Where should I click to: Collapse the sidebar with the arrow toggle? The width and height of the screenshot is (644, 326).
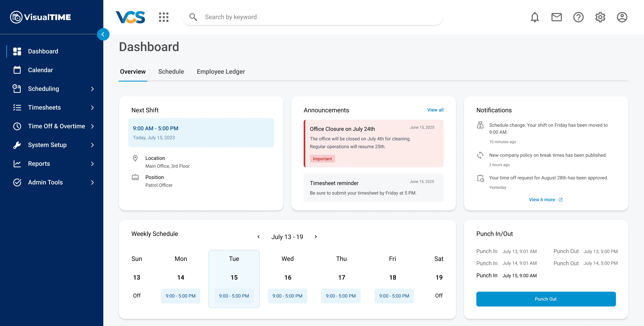[103, 34]
